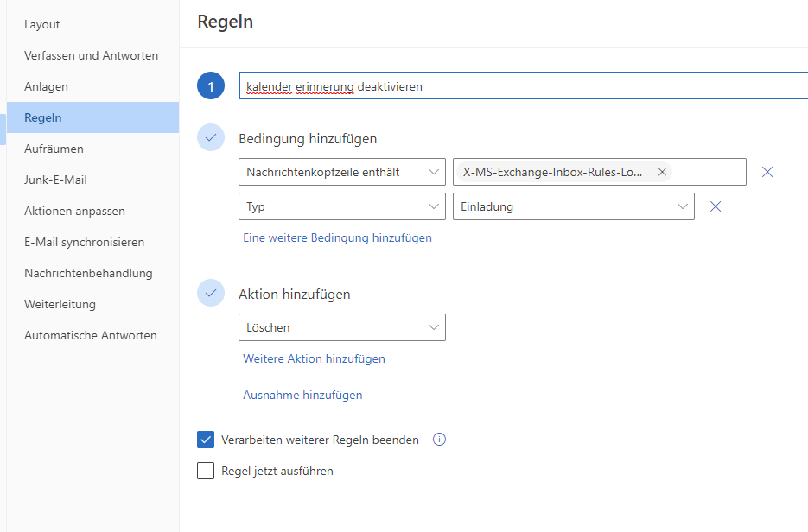This screenshot has width=808, height=532.
Task: Click Ausnahme hinzufügen link
Action: (x=302, y=395)
